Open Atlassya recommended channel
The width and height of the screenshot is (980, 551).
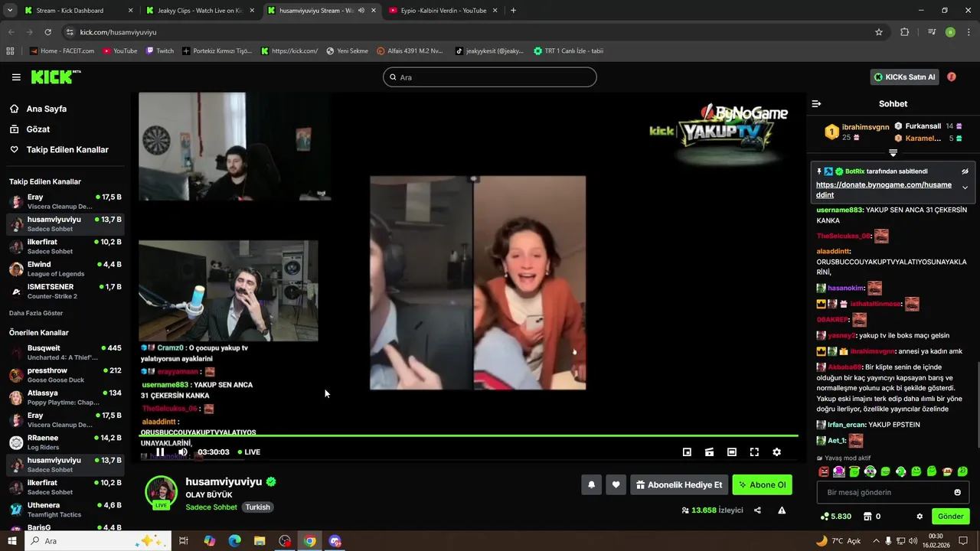point(65,397)
